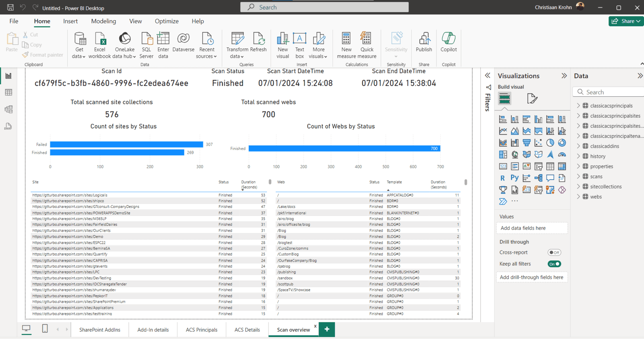The image size is (644, 339).
Task: Open the Get data dropdown
Action: pyautogui.click(x=79, y=53)
